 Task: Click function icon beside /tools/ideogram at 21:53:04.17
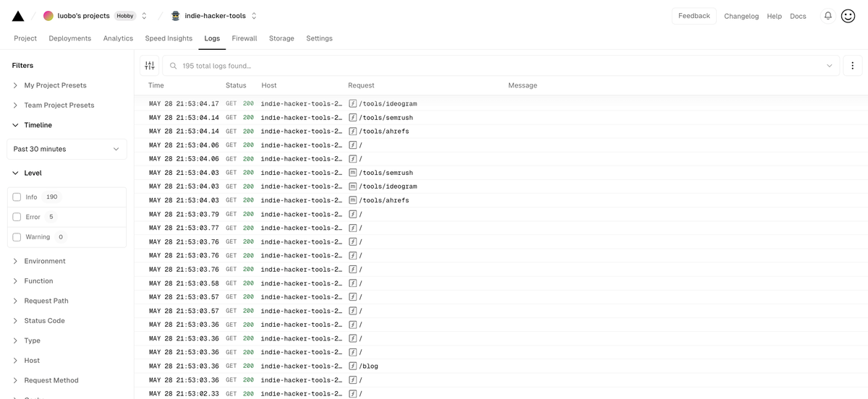click(x=353, y=103)
